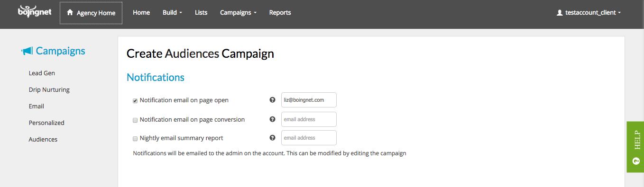Open the Lead Gen campaigns link

click(42, 73)
